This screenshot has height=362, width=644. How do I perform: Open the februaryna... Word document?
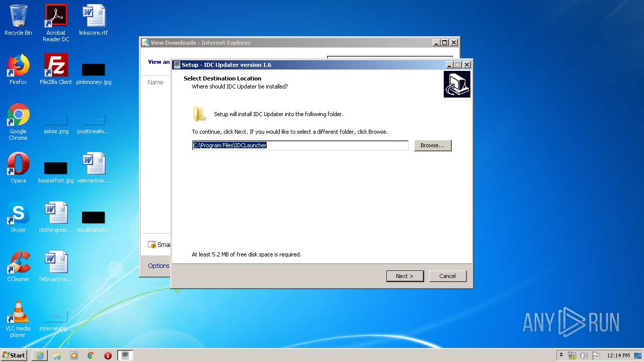[56, 266]
